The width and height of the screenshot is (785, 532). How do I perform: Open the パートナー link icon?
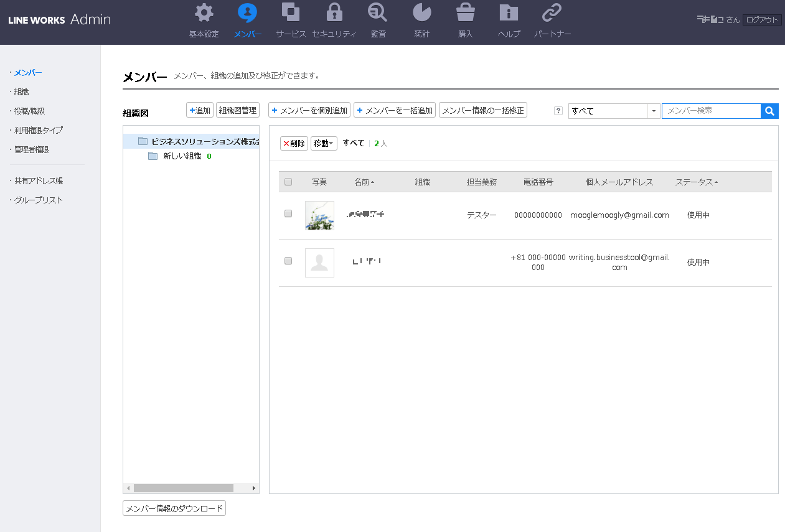[x=552, y=13]
